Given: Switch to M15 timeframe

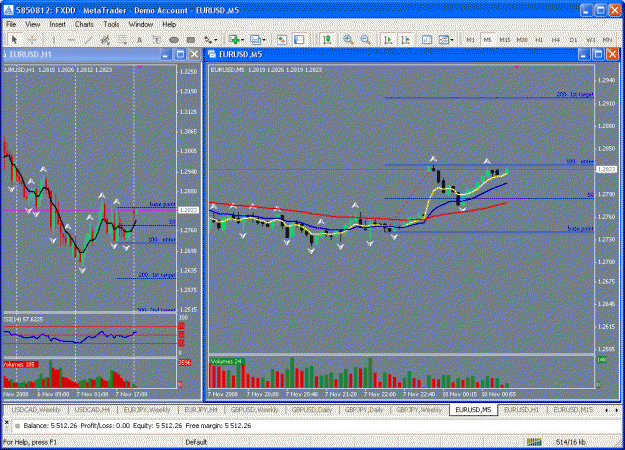Looking at the screenshot, I should point(505,40).
